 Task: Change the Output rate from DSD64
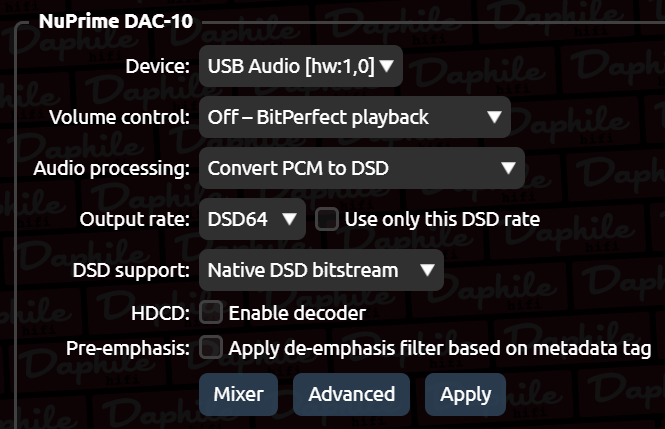pyautogui.click(x=252, y=218)
